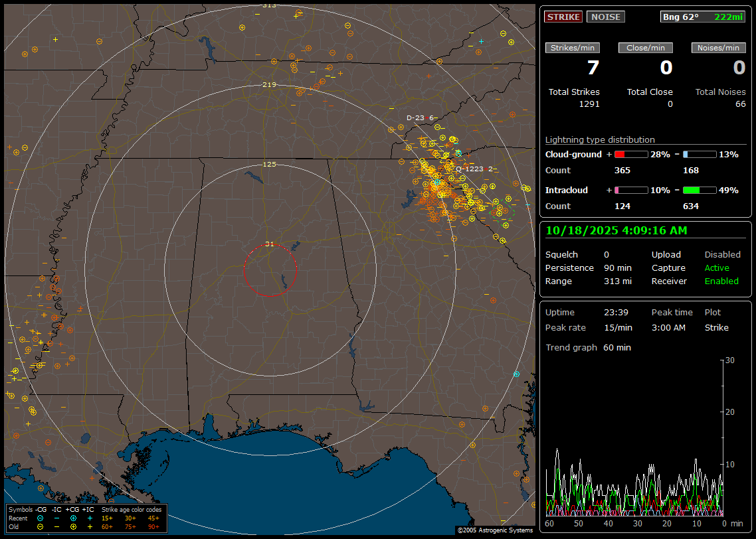The image size is (756, 539).
Task: Click the cyan strike marker in southeast Georgia
Action: pyautogui.click(x=516, y=374)
